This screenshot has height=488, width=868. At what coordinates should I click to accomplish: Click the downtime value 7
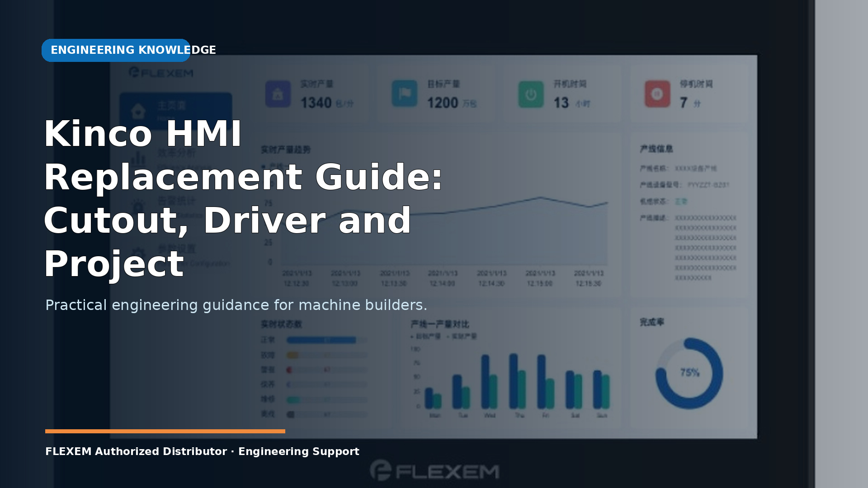pyautogui.click(x=684, y=103)
